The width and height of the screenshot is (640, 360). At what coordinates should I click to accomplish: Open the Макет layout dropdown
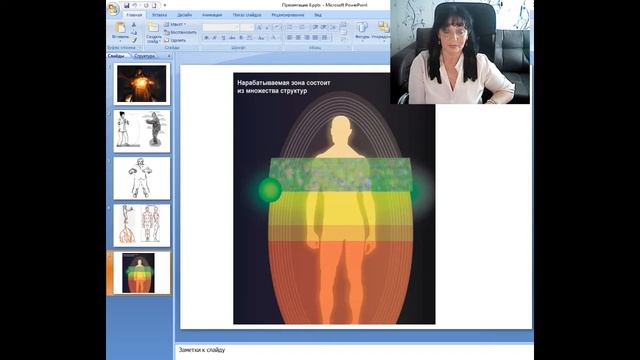pyautogui.click(x=175, y=24)
